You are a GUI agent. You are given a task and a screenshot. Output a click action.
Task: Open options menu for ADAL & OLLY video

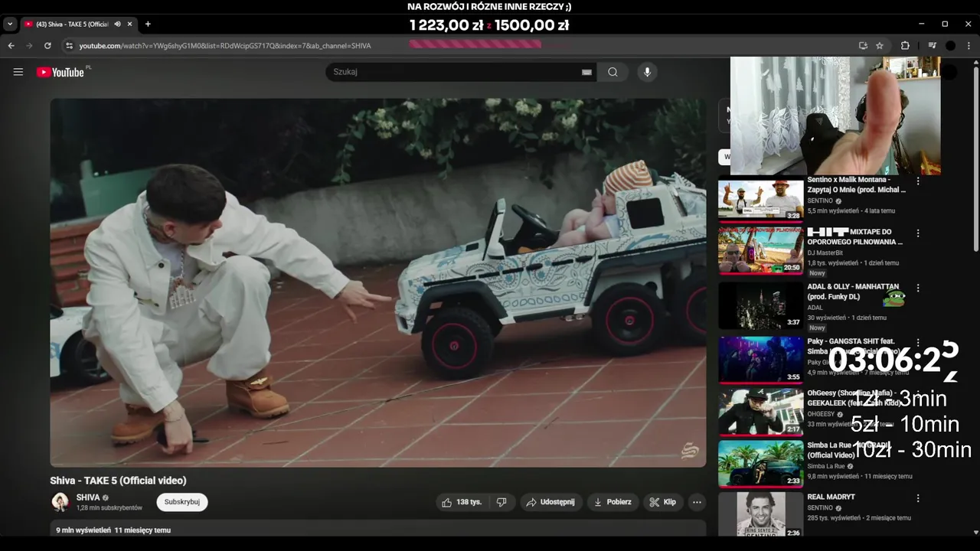(x=918, y=289)
